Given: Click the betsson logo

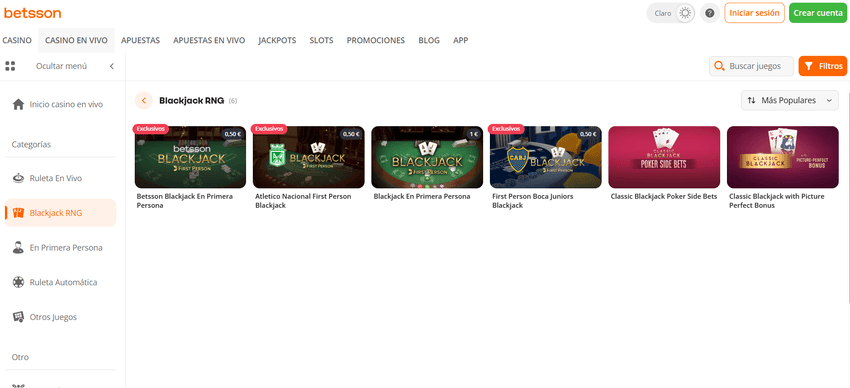Looking at the screenshot, I should (x=33, y=13).
